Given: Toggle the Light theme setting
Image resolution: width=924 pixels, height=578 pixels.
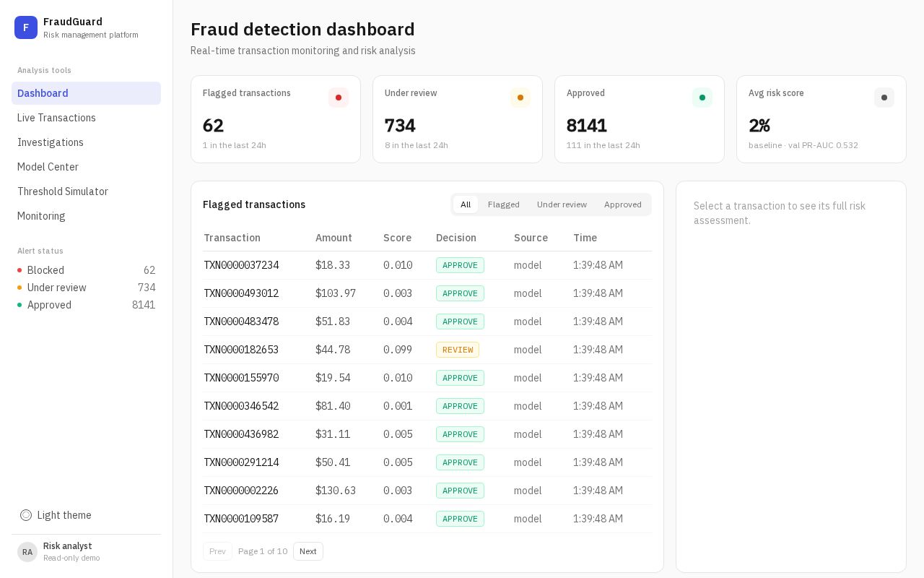Looking at the screenshot, I should click(x=86, y=515).
